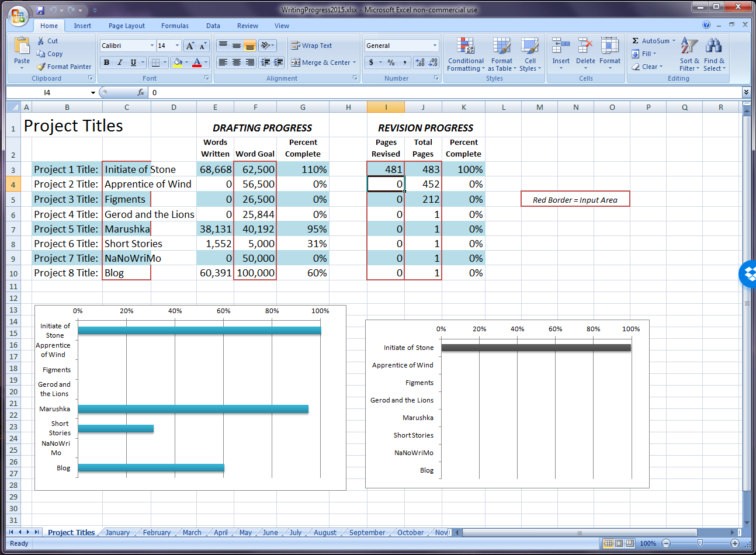Click the Sort & Filter icon
Screen dimensions: 756x555
[x=689, y=47]
